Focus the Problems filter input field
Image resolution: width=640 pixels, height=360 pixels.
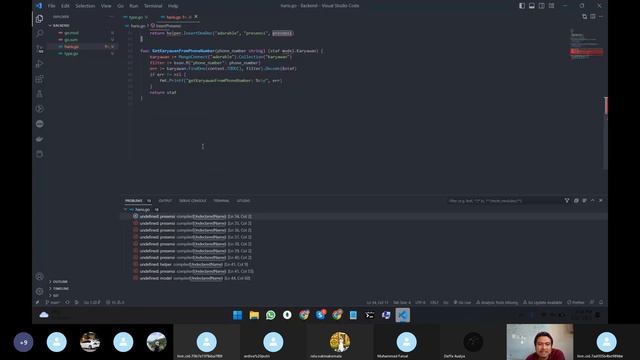(504, 201)
